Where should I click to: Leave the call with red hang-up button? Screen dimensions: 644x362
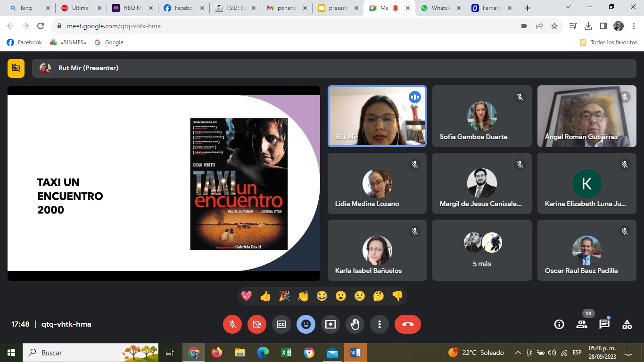coord(408,324)
